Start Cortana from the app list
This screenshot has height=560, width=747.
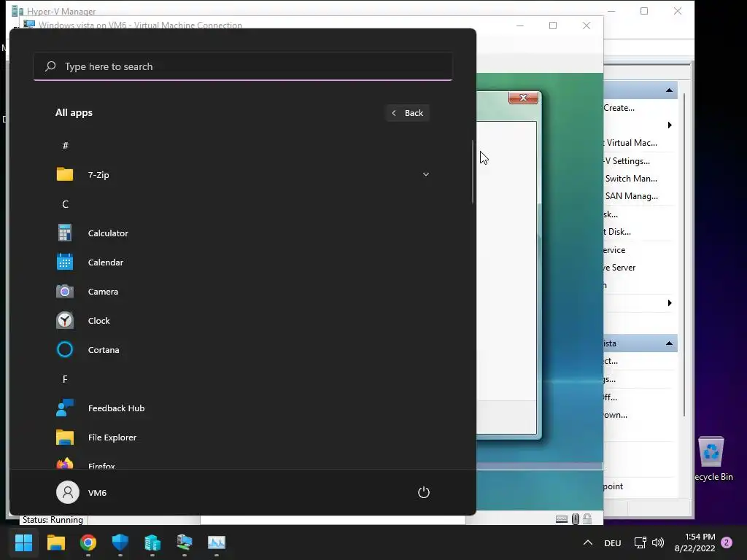click(242, 350)
